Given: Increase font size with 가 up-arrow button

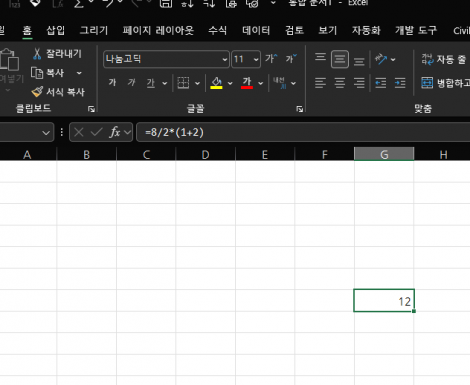Looking at the screenshot, I should 271,59.
